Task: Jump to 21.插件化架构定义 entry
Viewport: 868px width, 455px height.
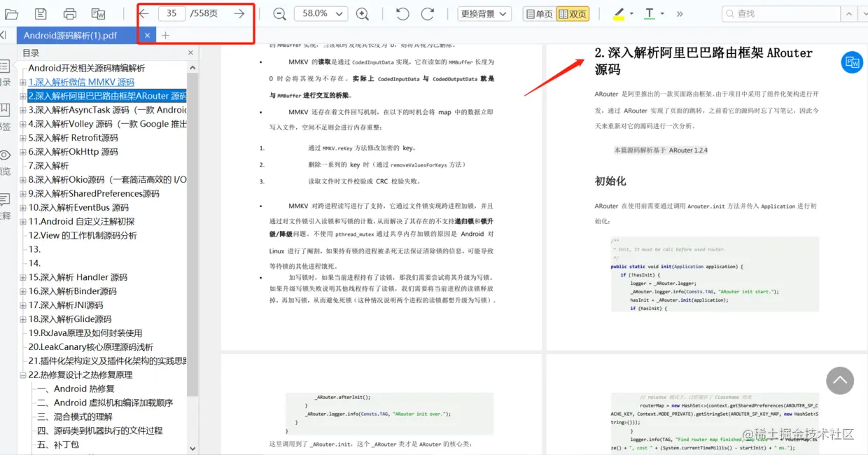Action: tap(107, 361)
